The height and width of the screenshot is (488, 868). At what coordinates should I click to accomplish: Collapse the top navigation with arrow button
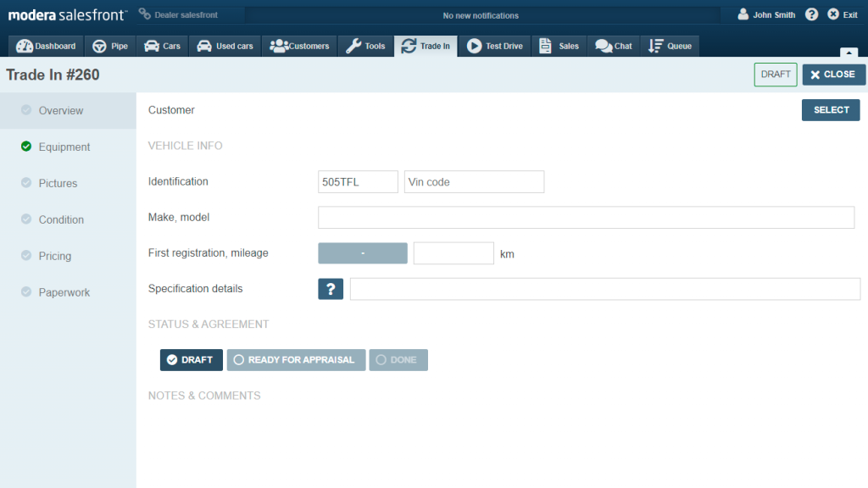(x=848, y=53)
